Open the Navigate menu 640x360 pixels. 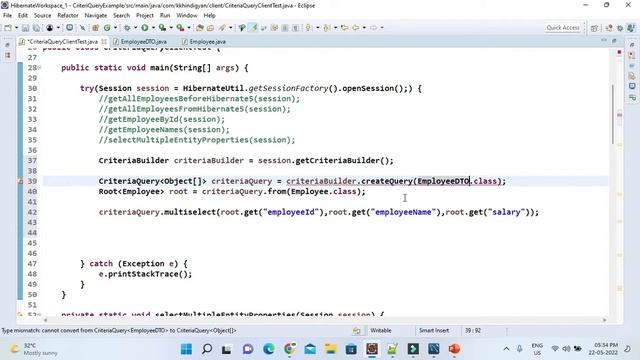coord(96,16)
